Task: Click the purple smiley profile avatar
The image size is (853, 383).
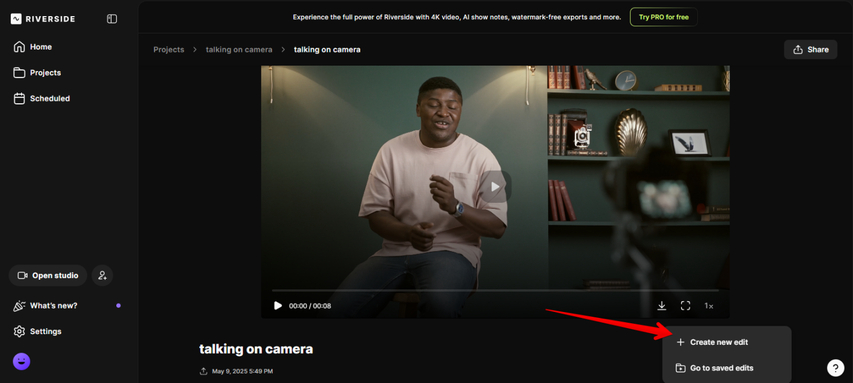Action: 21,361
